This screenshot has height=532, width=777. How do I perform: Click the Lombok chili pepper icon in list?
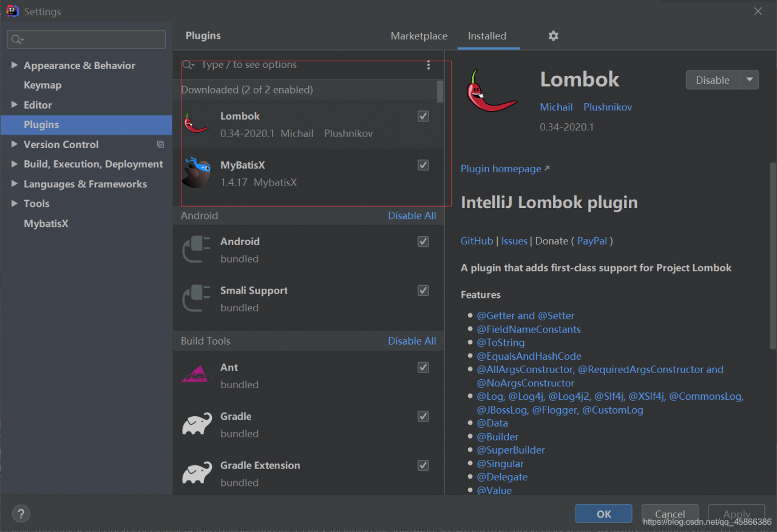coord(197,123)
